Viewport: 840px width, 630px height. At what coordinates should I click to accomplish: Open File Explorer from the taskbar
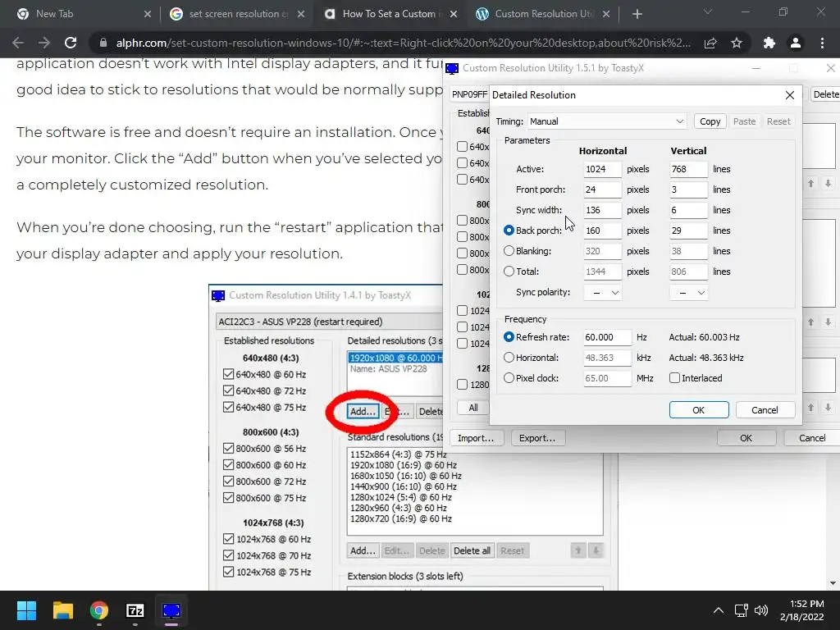point(62,610)
